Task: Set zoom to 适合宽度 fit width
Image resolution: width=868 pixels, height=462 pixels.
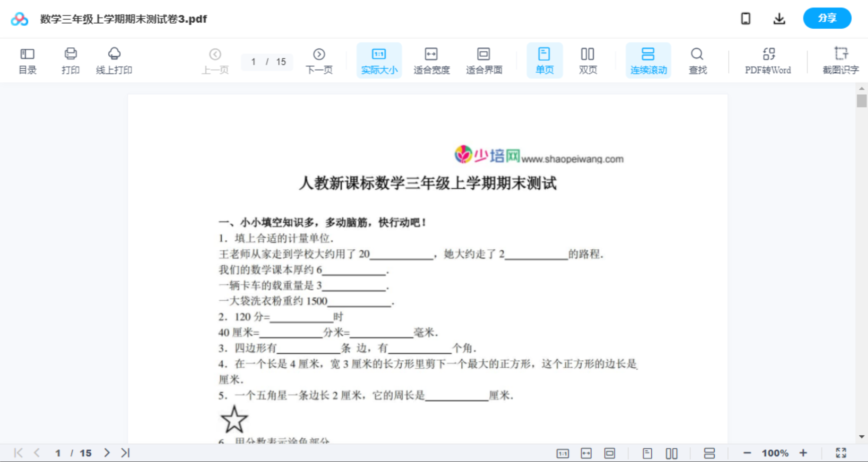Action: [x=431, y=60]
